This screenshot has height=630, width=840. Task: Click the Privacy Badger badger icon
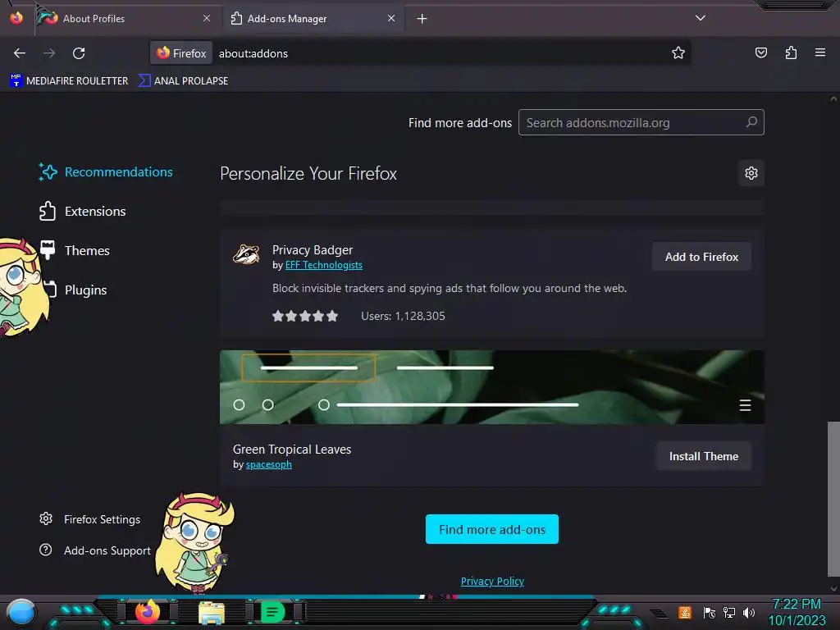click(246, 254)
